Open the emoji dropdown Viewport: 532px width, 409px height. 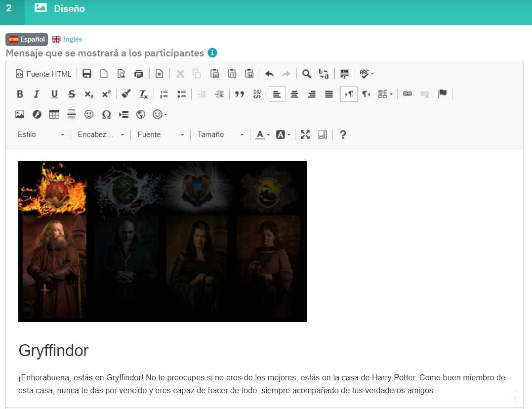coord(160,114)
